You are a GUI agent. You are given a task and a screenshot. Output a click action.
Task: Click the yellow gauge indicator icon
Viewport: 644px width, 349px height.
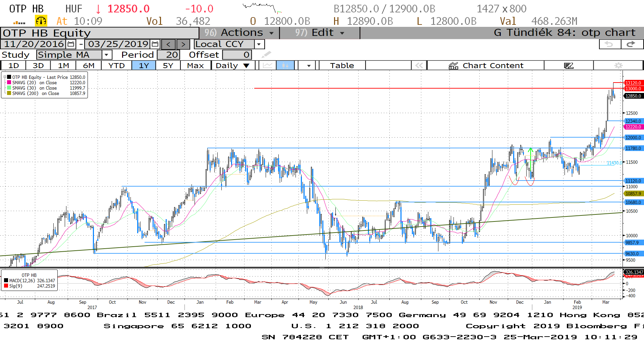(41, 21)
